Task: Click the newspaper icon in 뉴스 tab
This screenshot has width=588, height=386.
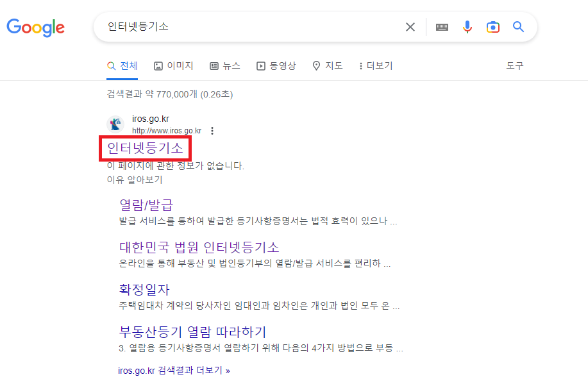Action: tap(214, 66)
